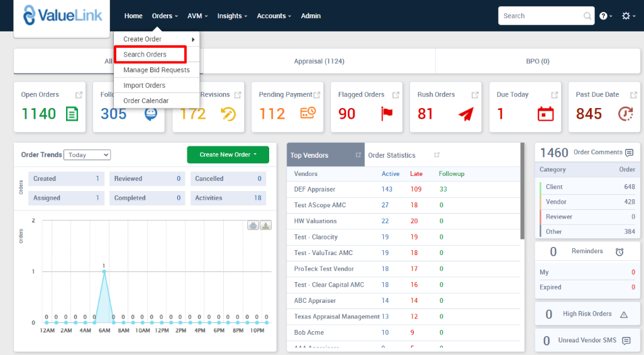Click ProTeck Test Vendor row

click(404, 269)
